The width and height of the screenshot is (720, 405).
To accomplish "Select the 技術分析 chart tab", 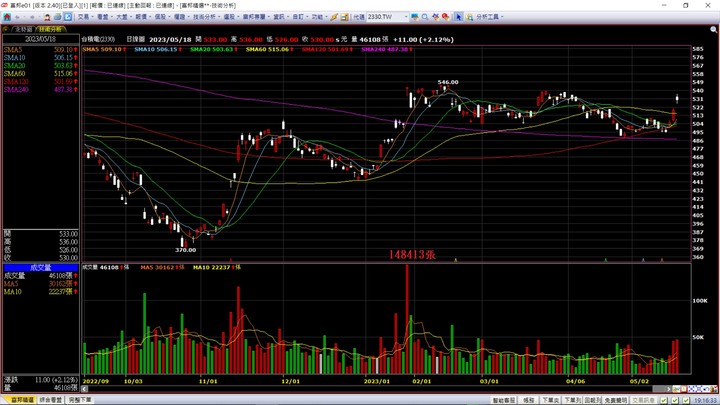I will (50, 29).
